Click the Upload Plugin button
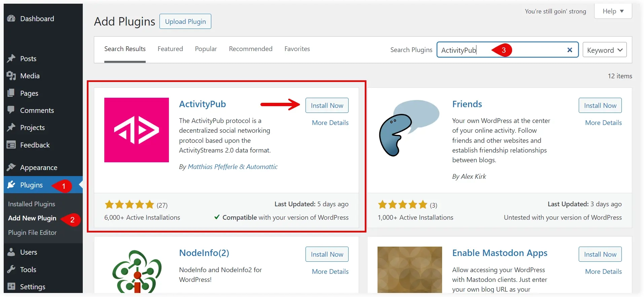 [185, 22]
